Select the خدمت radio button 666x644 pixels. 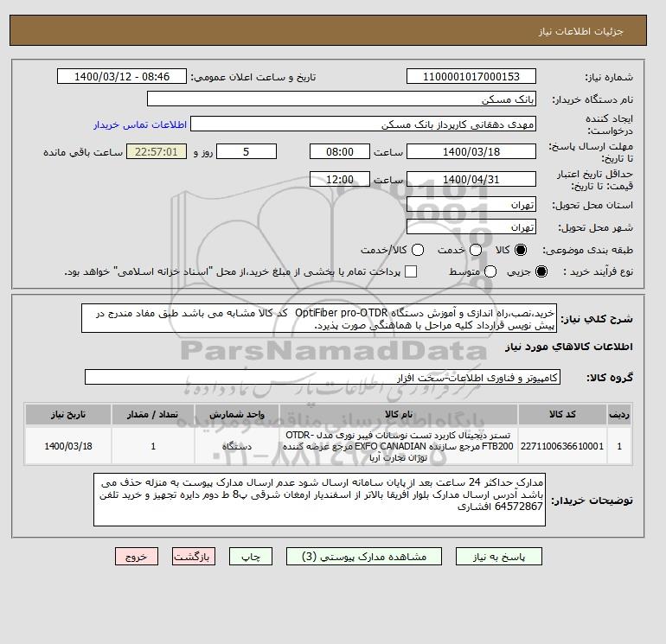(476, 250)
